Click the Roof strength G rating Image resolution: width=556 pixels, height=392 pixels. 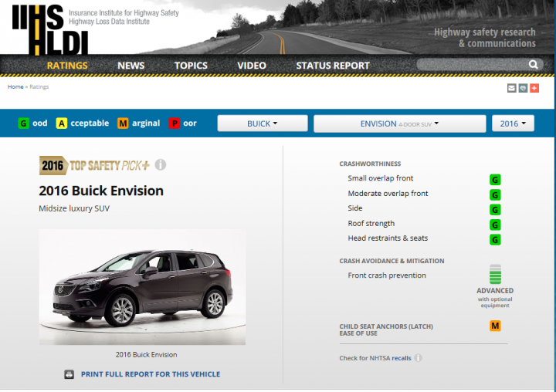(495, 225)
